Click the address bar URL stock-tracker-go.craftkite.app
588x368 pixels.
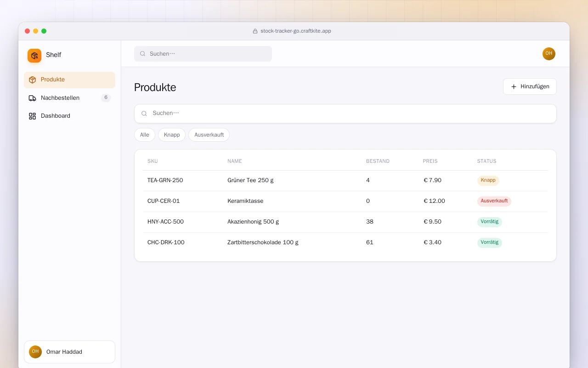(296, 31)
